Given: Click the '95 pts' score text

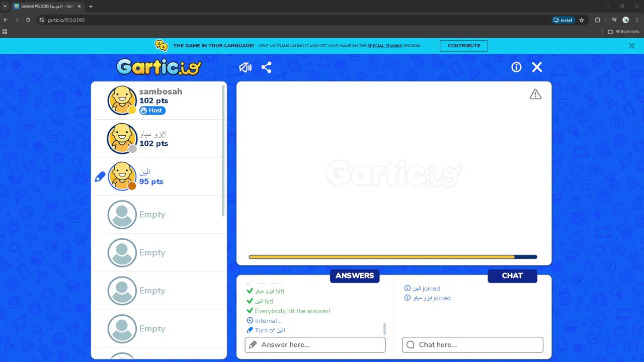Looking at the screenshot, I should (x=151, y=182).
